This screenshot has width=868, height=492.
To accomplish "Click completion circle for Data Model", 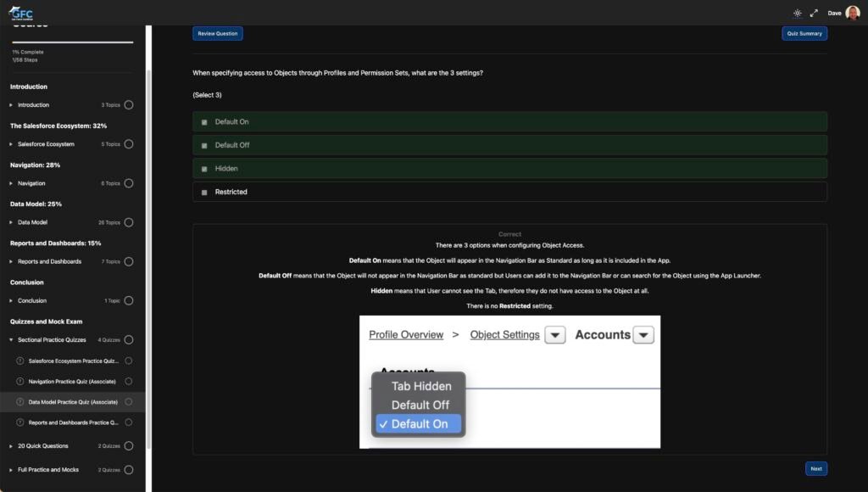I will click(129, 222).
